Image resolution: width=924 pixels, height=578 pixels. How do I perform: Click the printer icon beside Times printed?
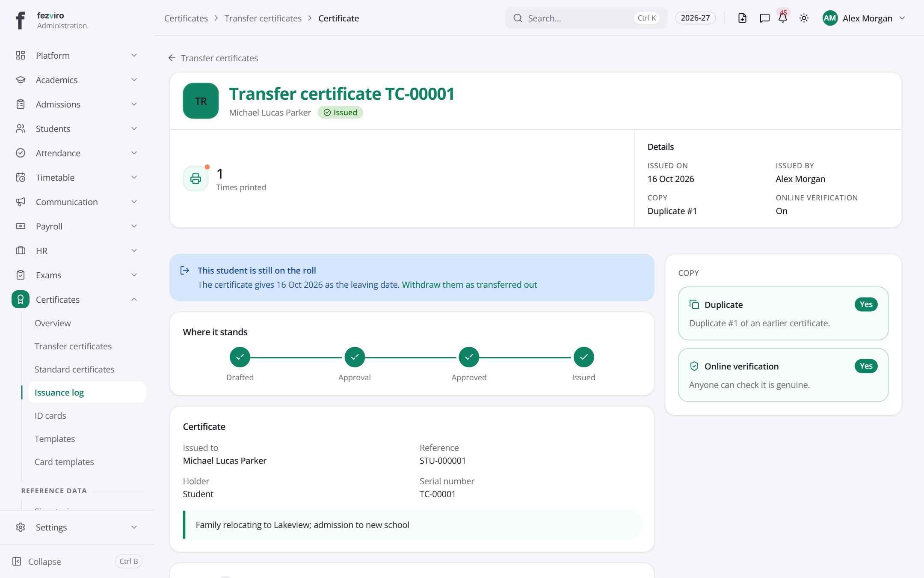pyautogui.click(x=195, y=179)
